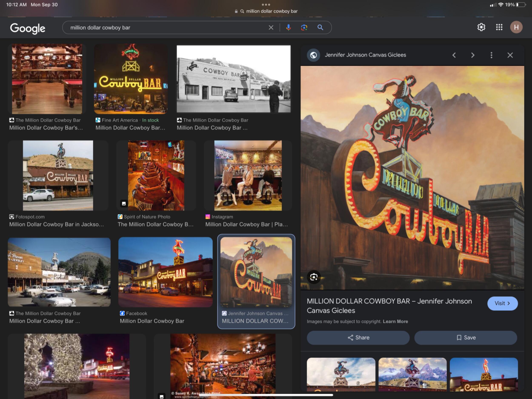Viewport: 532px width, 399px height.
Task: Open the large painting preview image
Action: tap(412, 178)
